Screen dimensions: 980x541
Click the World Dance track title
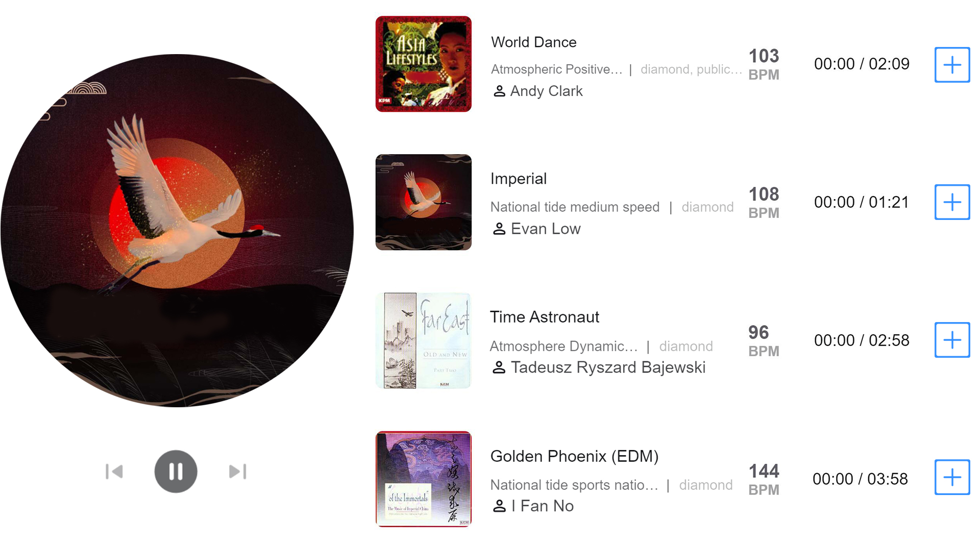click(534, 42)
